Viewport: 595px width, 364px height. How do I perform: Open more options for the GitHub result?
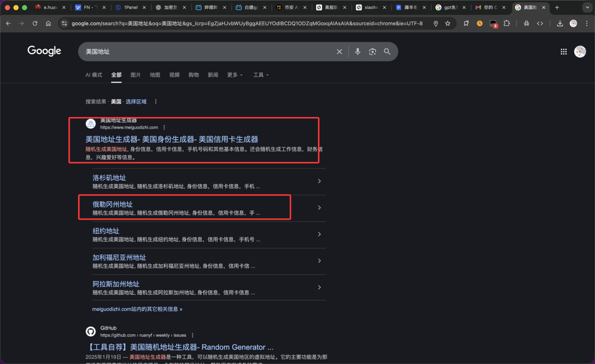(x=192, y=335)
